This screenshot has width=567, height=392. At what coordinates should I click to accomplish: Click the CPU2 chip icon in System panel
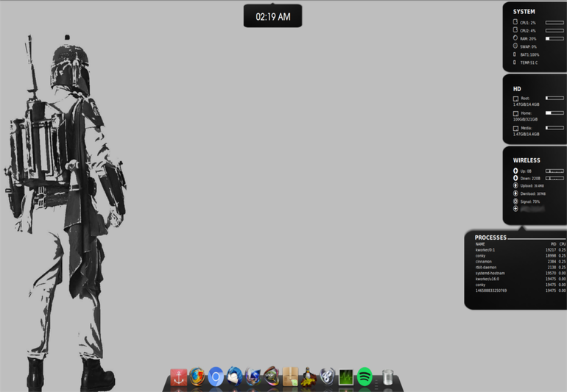[x=515, y=30]
